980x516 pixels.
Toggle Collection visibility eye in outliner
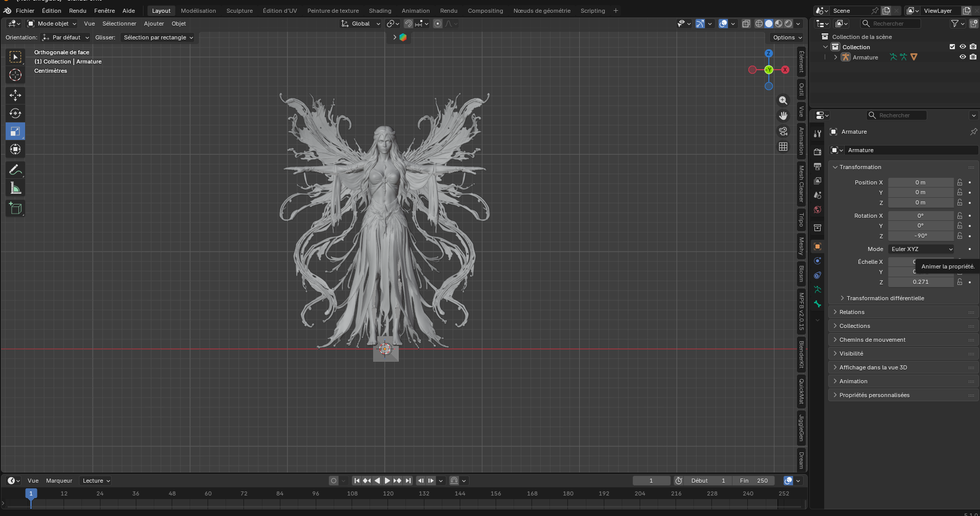(963, 47)
